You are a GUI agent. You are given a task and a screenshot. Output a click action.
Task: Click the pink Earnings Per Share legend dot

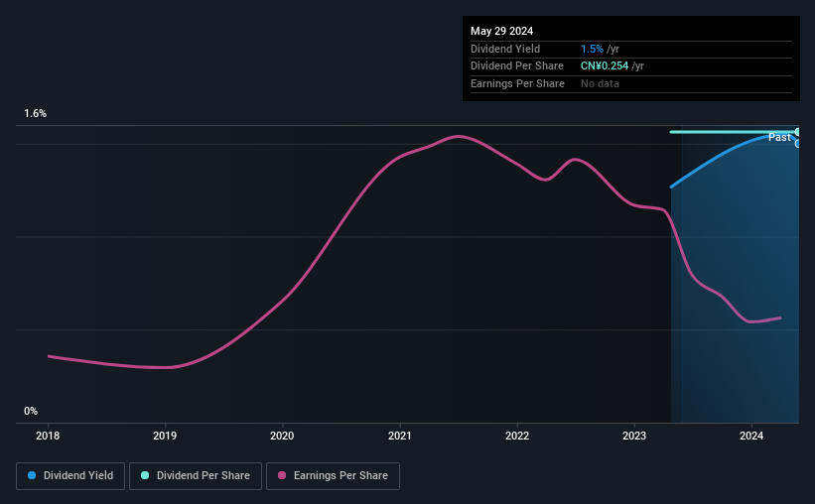coord(282,475)
